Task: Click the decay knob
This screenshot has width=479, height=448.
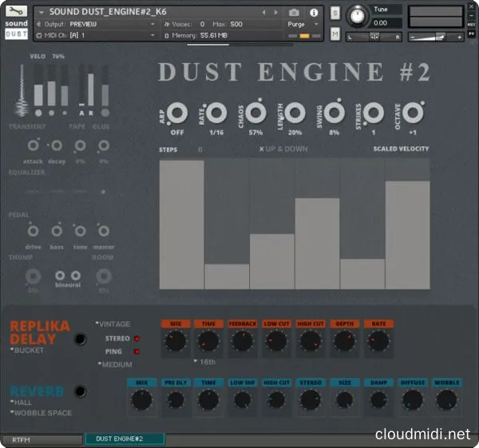Action: 57,145
